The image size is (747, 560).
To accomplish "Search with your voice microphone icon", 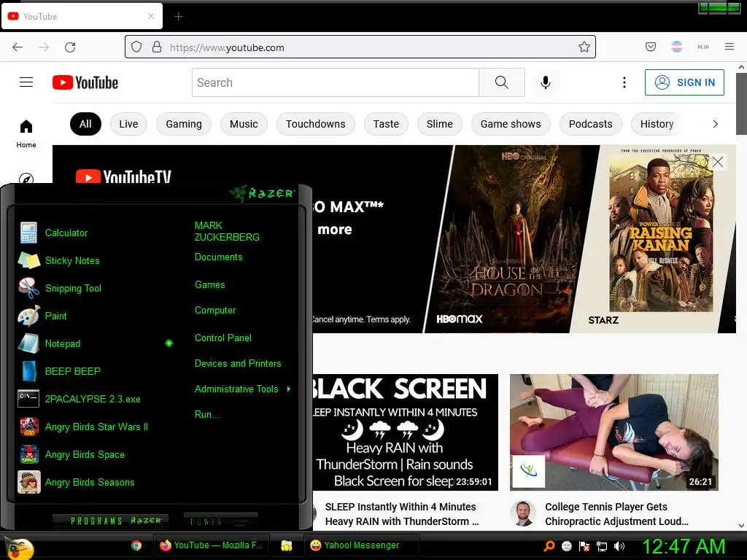I will (x=546, y=82).
